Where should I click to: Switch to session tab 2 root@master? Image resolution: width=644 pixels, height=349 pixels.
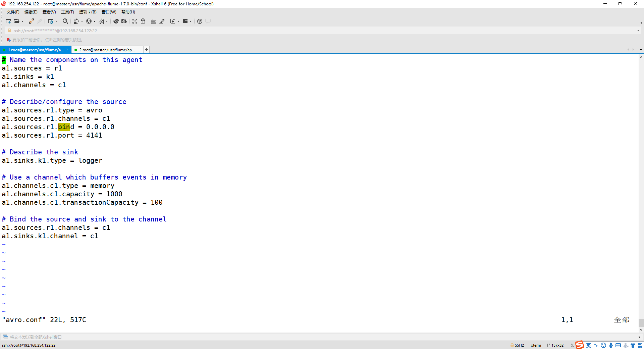point(107,50)
